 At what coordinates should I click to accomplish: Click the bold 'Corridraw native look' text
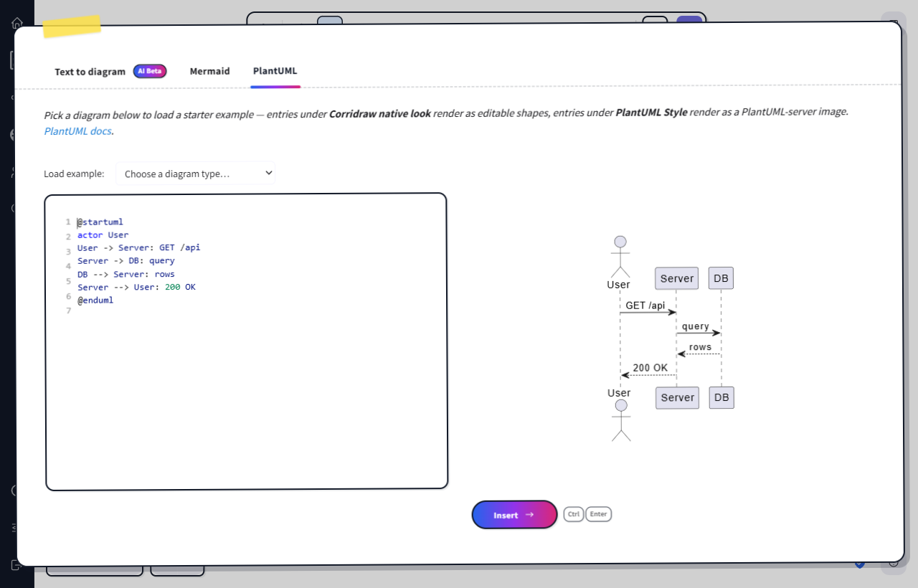[380, 113]
